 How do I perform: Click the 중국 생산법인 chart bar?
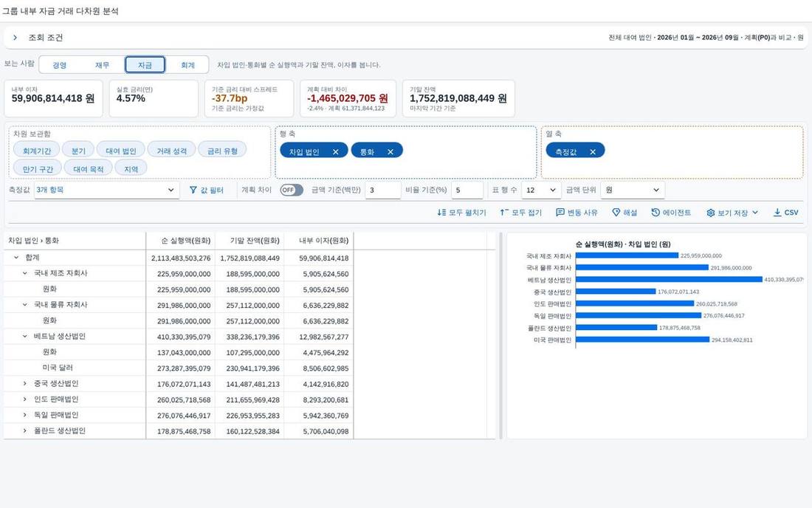(x=615, y=292)
